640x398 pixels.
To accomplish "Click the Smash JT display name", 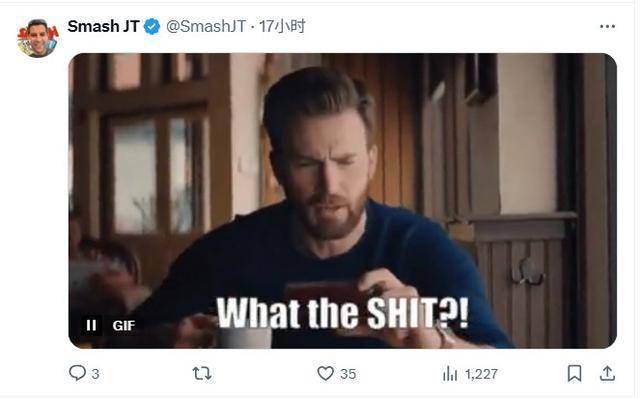I will coord(104,27).
